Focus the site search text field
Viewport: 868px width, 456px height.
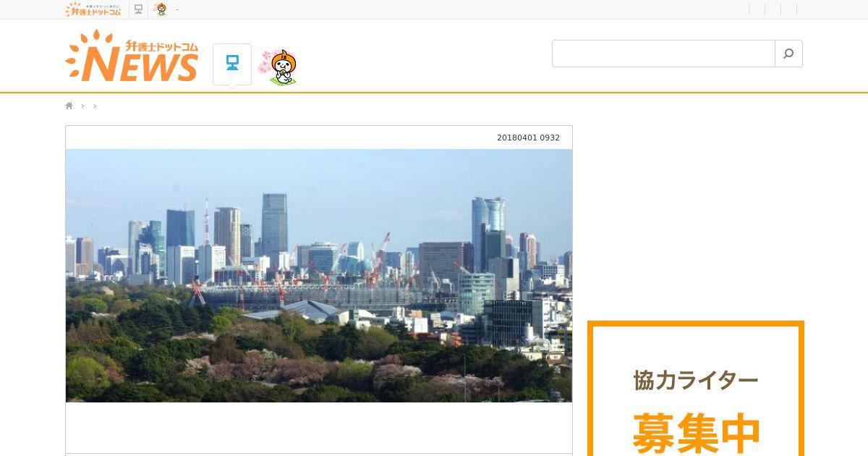coord(663,54)
